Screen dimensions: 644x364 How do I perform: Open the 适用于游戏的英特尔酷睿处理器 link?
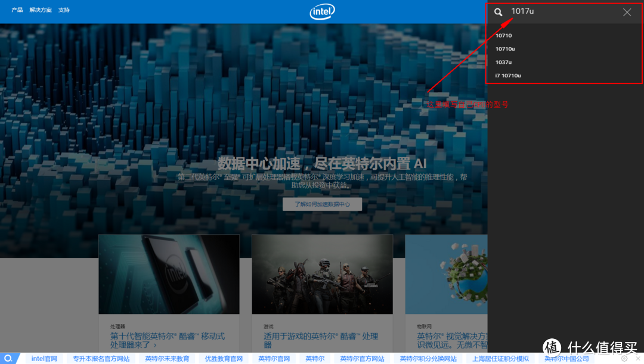pos(321,340)
